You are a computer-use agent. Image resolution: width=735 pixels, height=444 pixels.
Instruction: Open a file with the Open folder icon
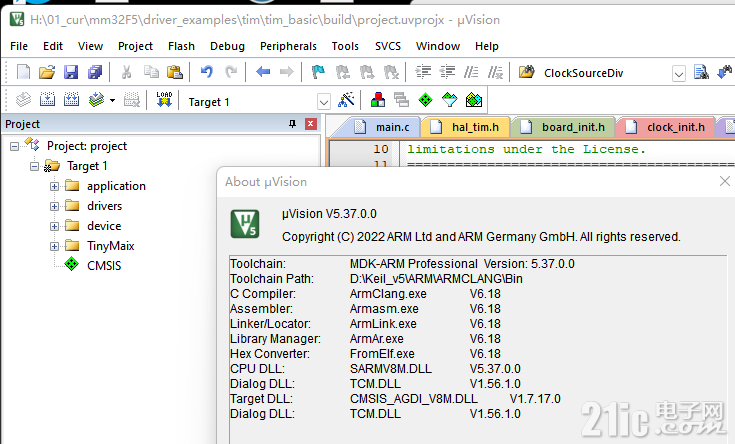tap(47, 72)
